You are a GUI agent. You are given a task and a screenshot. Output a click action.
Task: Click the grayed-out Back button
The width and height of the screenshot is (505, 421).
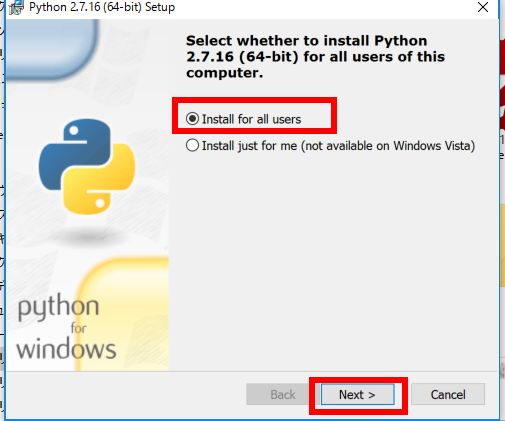[283, 395]
